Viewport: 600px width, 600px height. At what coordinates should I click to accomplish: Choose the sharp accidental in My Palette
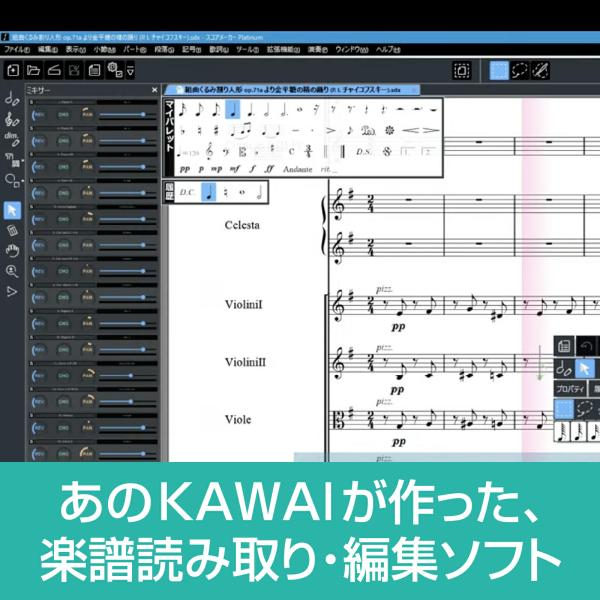216,131
